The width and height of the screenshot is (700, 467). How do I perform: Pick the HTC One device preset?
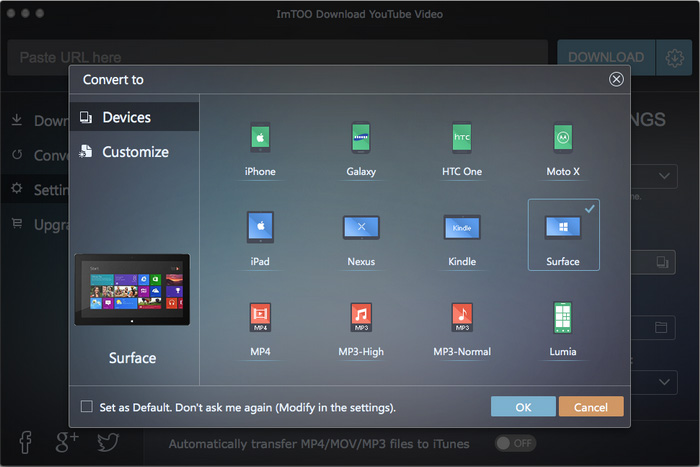(x=462, y=149)
